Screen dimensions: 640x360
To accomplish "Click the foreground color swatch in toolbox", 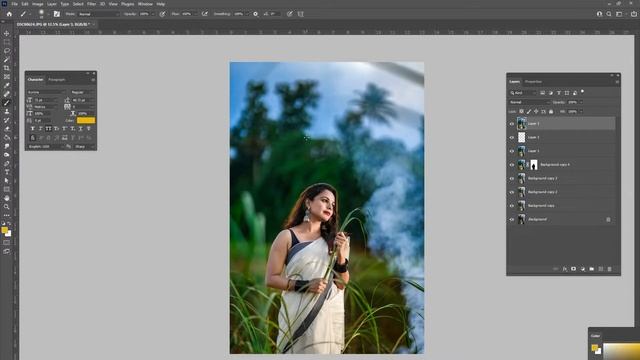I will [x=5, y=230].
